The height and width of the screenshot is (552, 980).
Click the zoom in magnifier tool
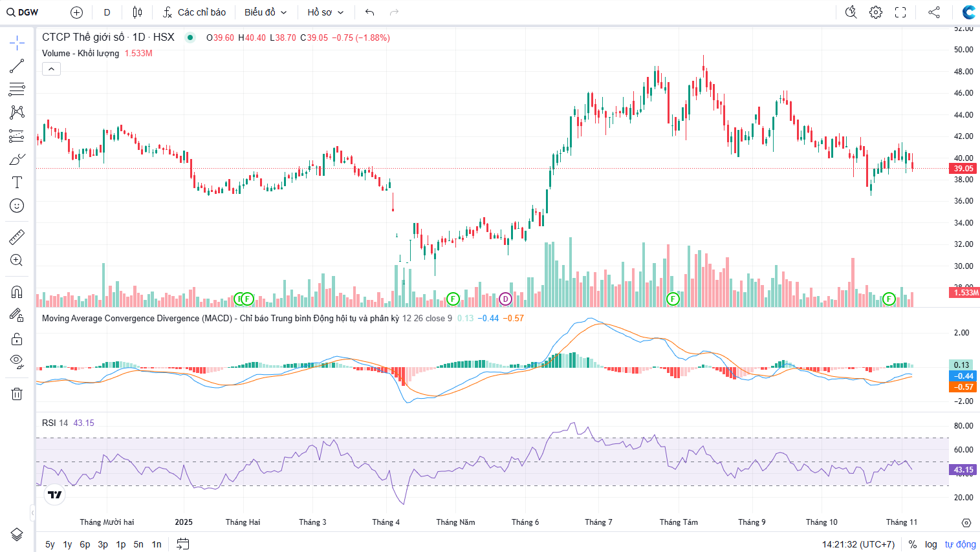(x=17, y=260)
